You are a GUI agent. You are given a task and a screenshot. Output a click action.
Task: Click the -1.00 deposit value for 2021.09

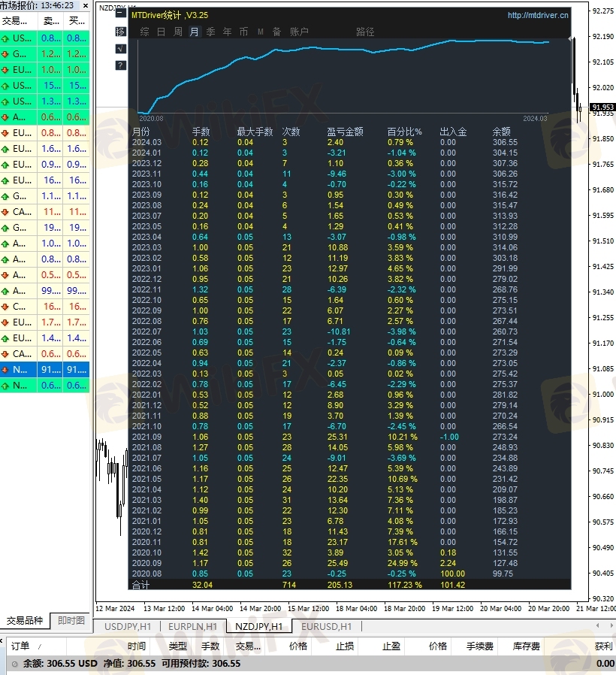pos(449,437)
